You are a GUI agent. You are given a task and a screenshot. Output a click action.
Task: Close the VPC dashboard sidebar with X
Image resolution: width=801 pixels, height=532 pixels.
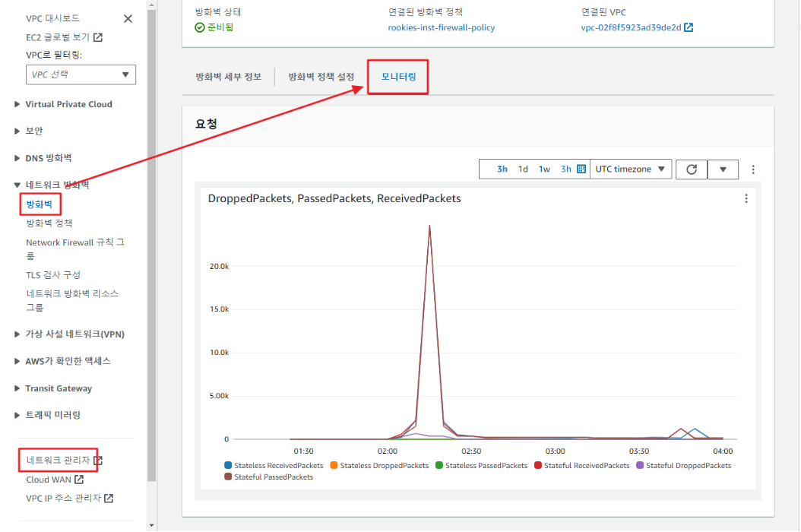click(128, 19)
